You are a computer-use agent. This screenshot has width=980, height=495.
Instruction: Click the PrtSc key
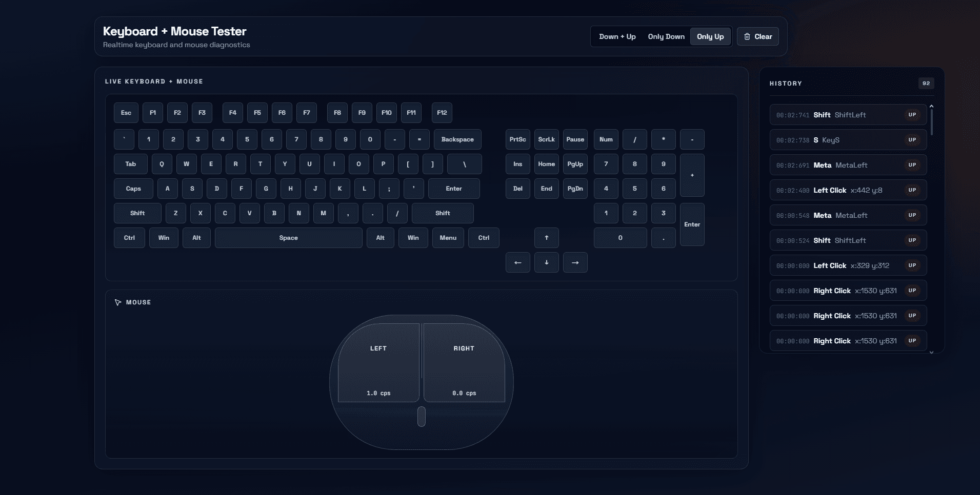[518, 139]
